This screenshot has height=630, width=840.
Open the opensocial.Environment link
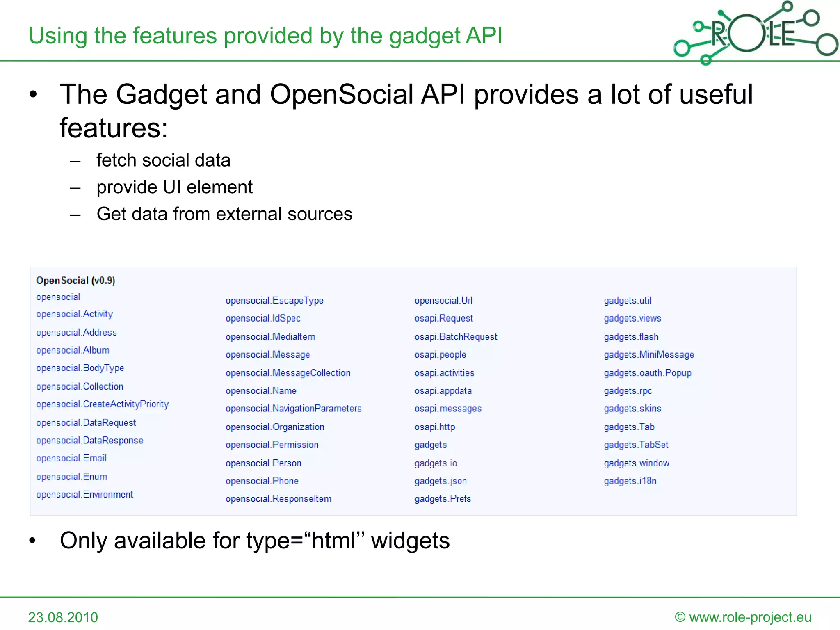click(84, 495)
